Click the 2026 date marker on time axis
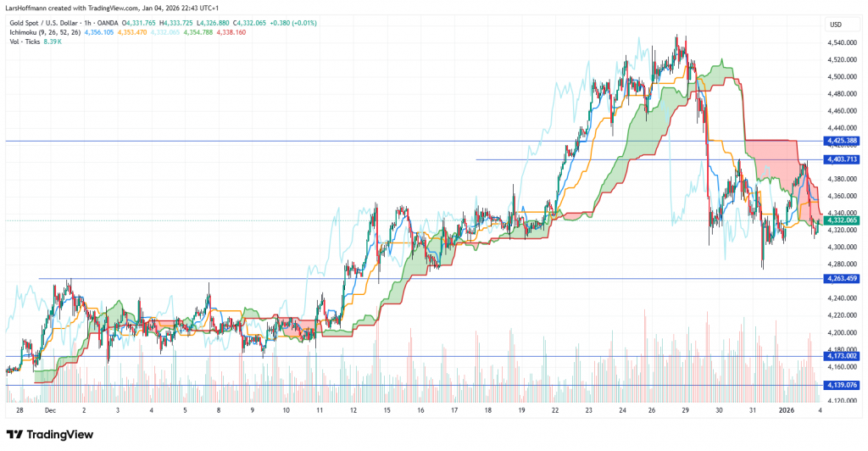The height and width of the screenshot is (451, 868). (x=784, y=409)
